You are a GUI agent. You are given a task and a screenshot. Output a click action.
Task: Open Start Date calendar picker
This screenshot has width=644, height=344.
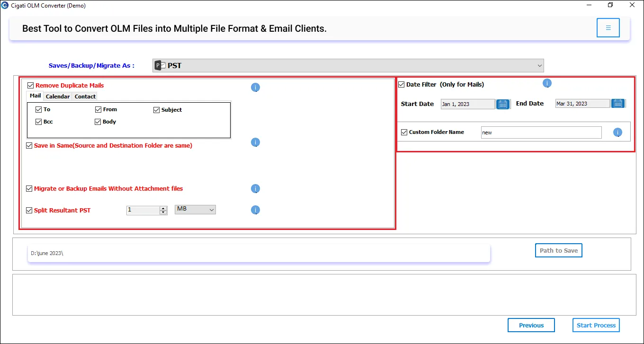pyautogui.click(x=503, y=104)
